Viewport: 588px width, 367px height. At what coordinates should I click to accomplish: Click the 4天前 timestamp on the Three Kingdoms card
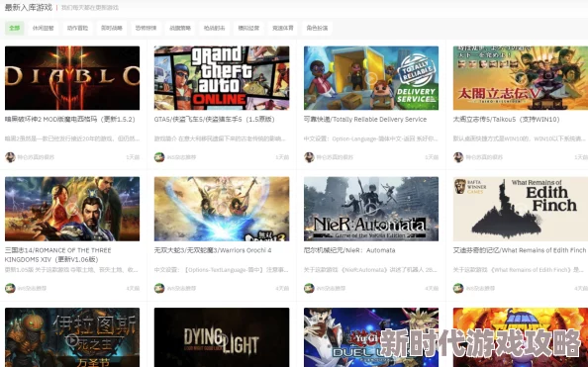pos(133,288)
